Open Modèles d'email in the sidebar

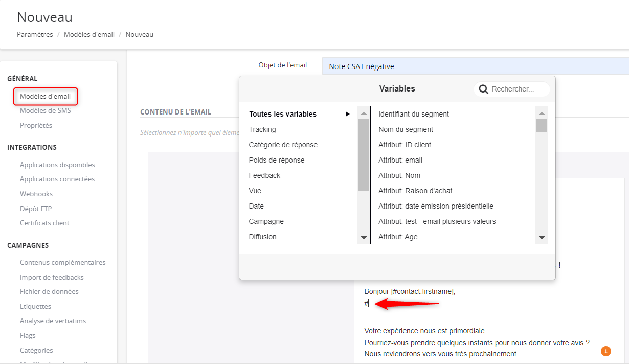[45, 96]
